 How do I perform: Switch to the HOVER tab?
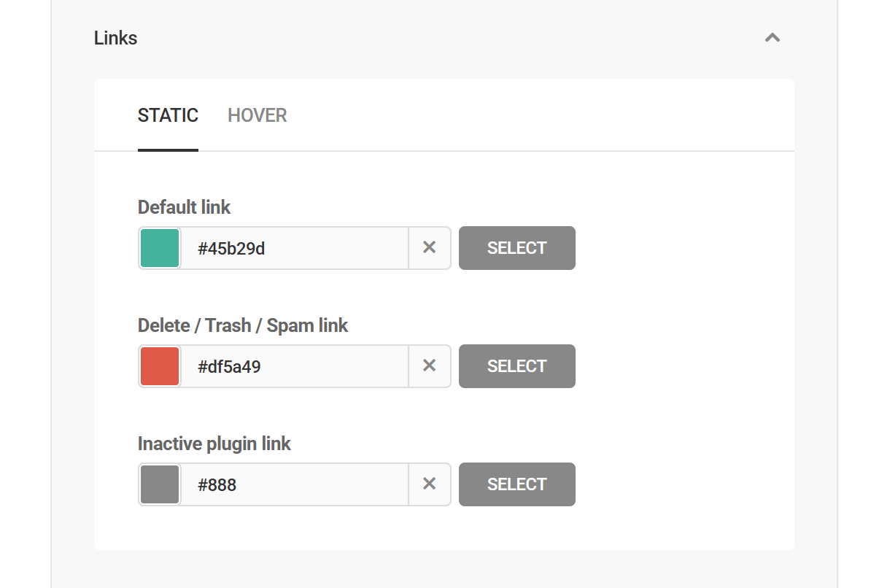pos(257,115)
